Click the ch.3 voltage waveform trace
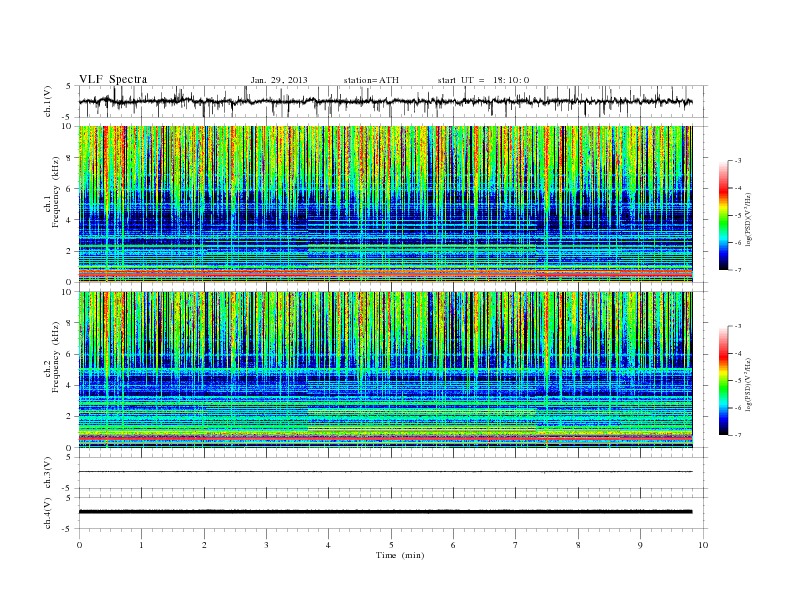Viewport: 792px width, 612px height. (386, 472)
